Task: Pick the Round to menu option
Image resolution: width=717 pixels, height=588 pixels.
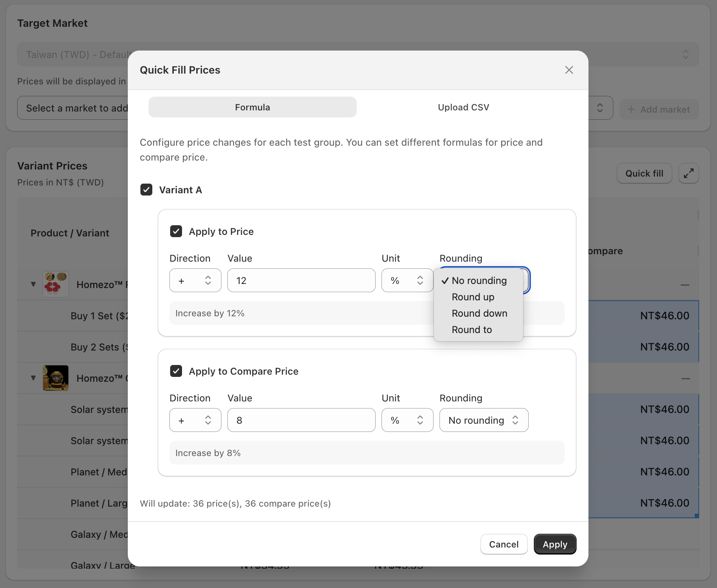Action: [x=472, y=330]
